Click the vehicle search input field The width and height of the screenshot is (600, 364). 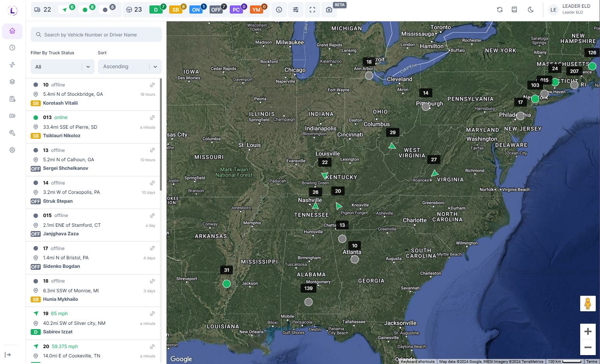coord(96,35)
